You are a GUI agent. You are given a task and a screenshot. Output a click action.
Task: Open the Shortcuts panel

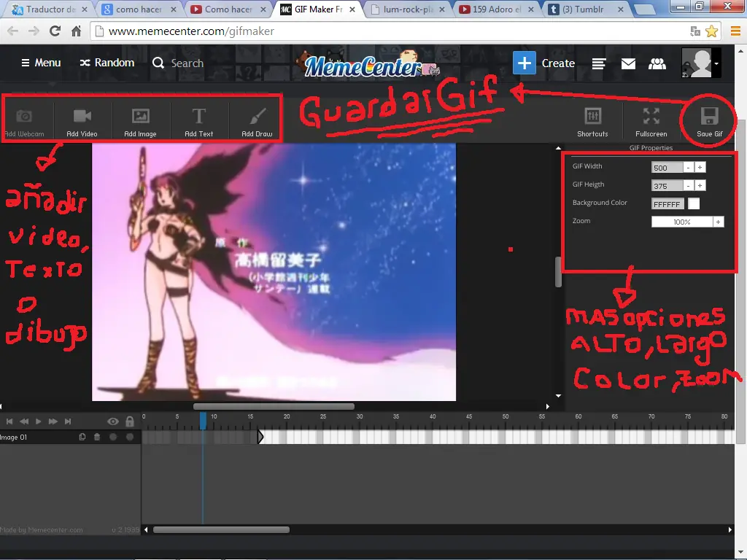point(592,122)
